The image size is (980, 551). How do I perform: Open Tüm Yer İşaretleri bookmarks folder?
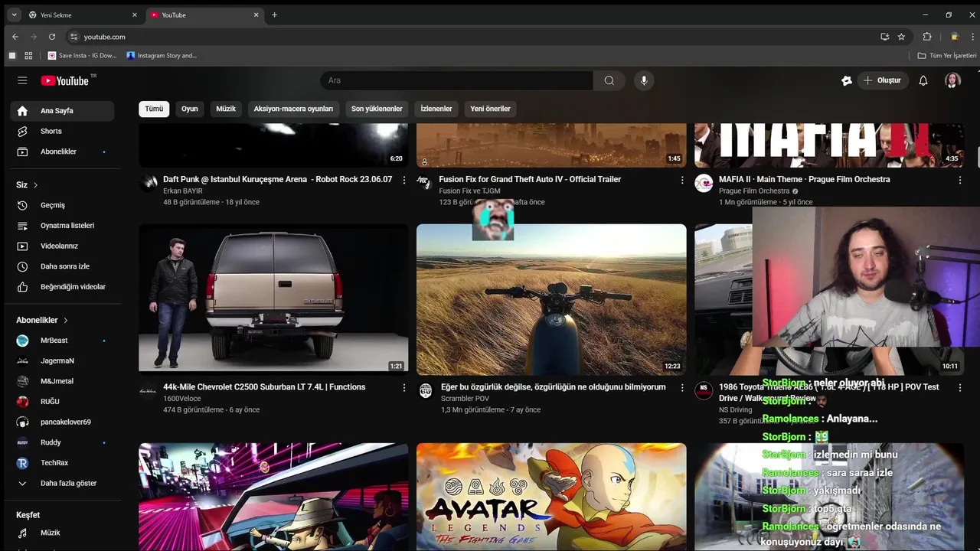[947, 56]
